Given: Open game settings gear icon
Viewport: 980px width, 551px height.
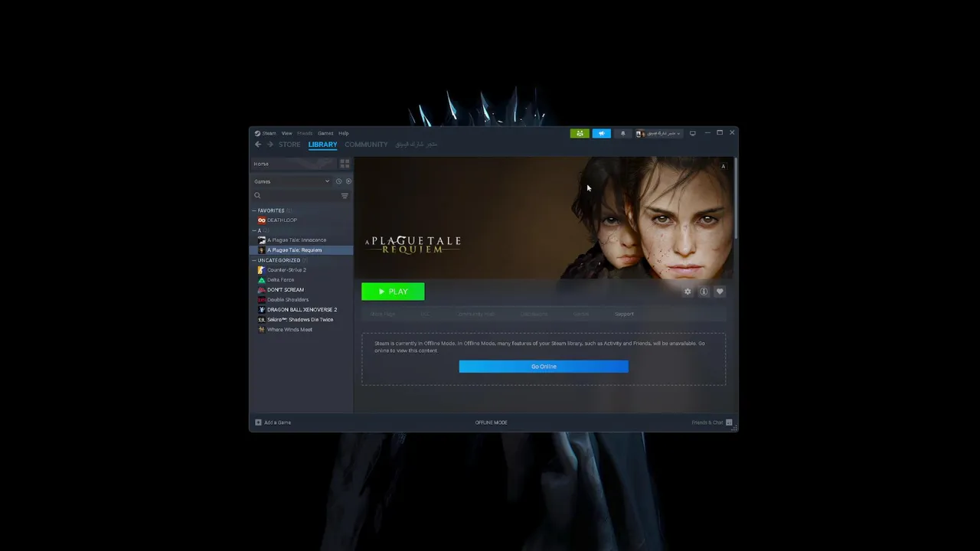Looking at the screenshot, I should click(688, 292).
